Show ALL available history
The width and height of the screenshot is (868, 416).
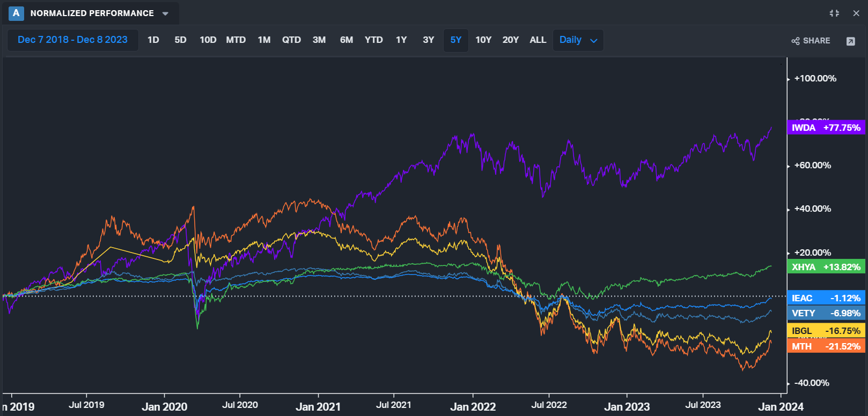pyautogui.click(x=538, y=40)
